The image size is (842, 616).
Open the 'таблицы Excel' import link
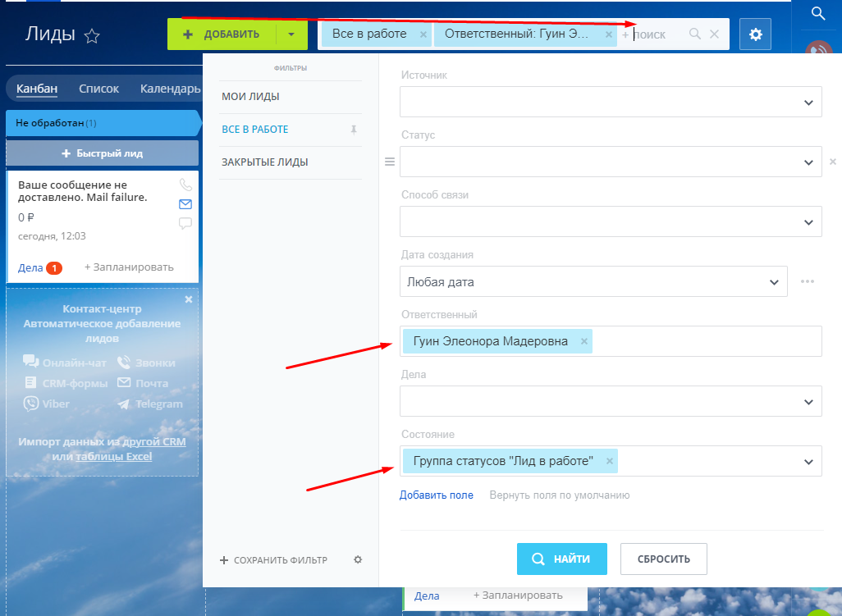tap(114, 457)
